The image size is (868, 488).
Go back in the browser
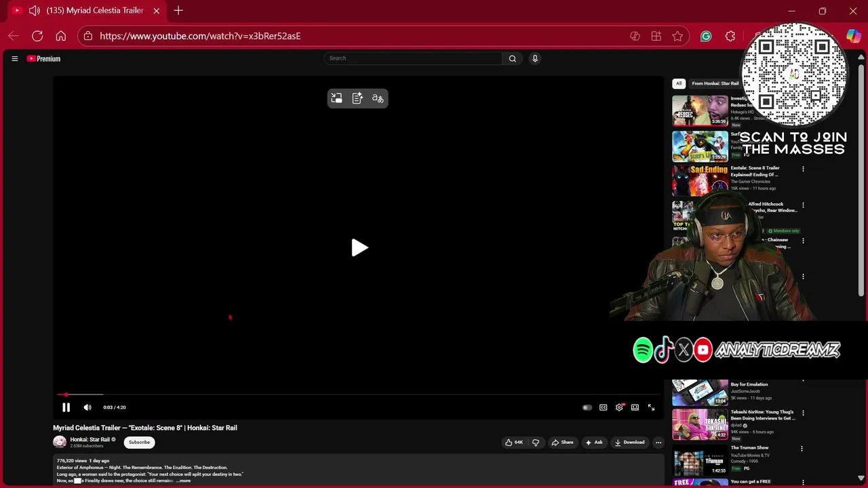14,36
